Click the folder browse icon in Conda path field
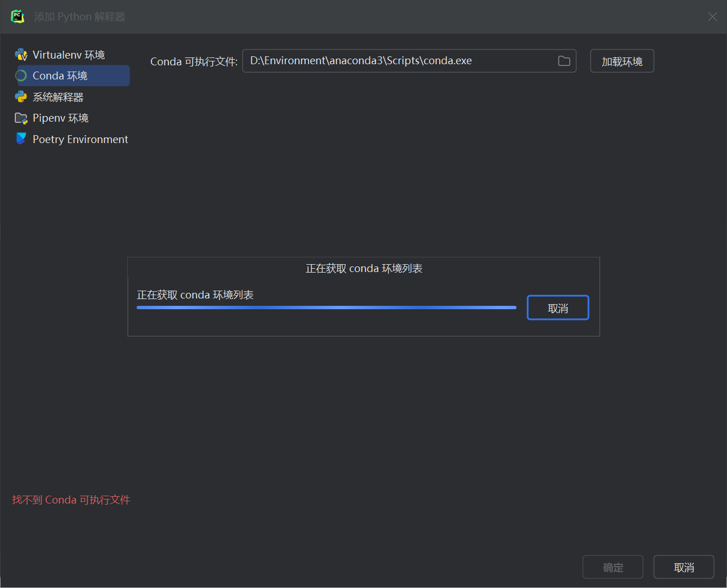The width and height of the screenshot is (727, 588). point(564,61)
